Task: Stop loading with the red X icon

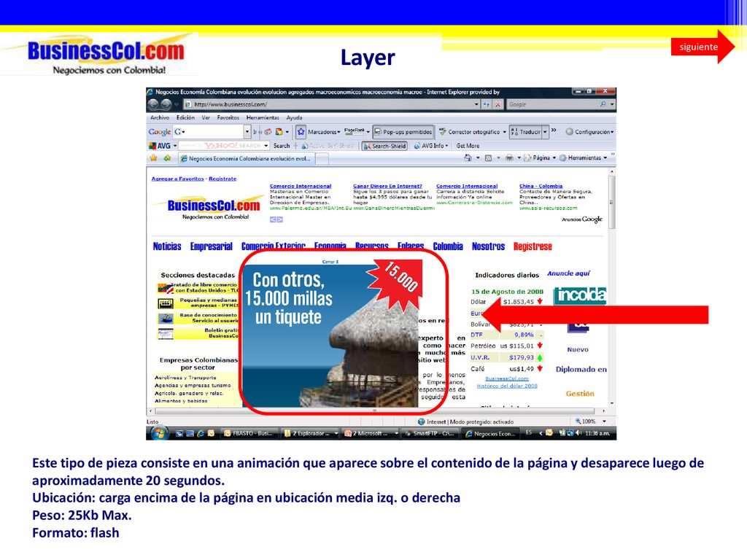Action: pyautogui.click(x=498, y=104)
